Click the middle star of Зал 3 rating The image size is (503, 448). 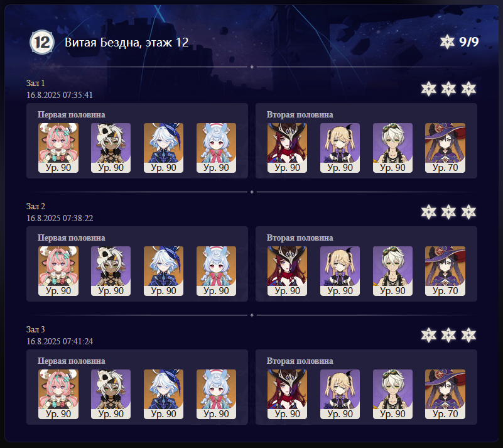pyautogui.click(x=448, y=336)
